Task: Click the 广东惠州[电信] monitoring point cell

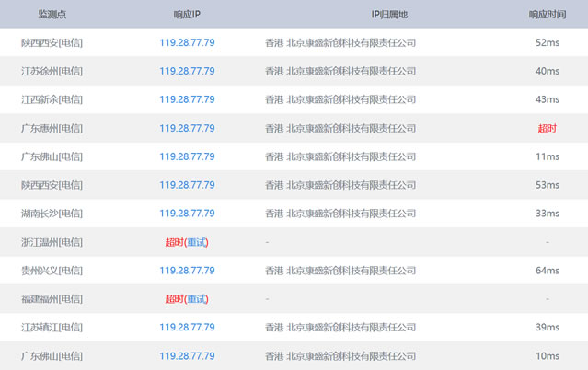Action: click(52, 128)
